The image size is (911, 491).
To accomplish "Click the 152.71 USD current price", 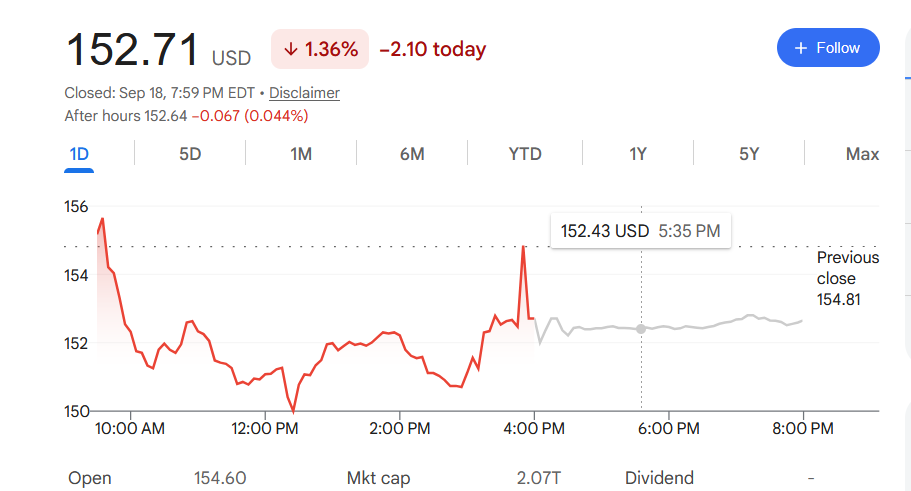I will click(x=158, y=50).
